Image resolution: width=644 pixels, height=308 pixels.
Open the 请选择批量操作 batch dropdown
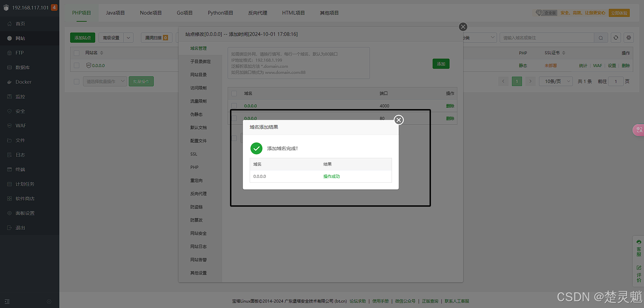pos(105,81)
